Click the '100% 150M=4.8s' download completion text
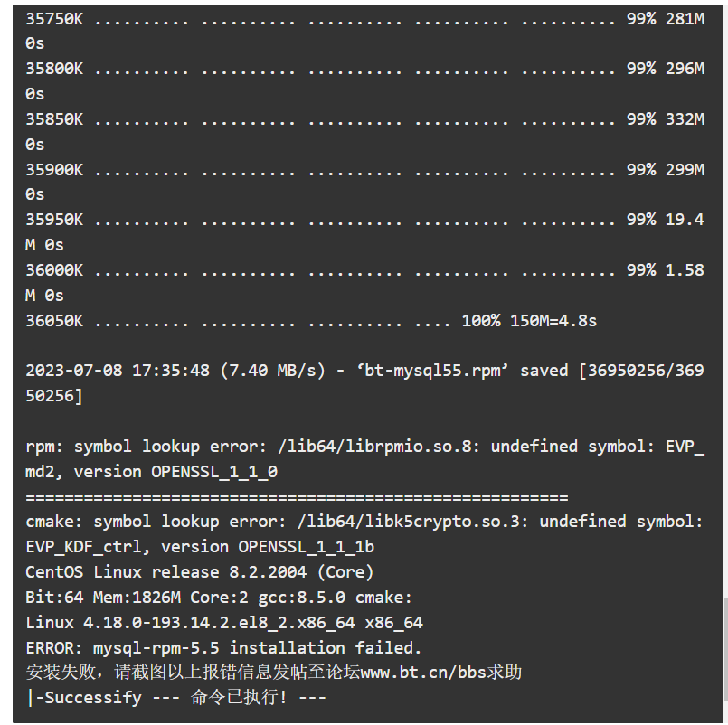This screenshot has width=728, height=725. [529, 321]
